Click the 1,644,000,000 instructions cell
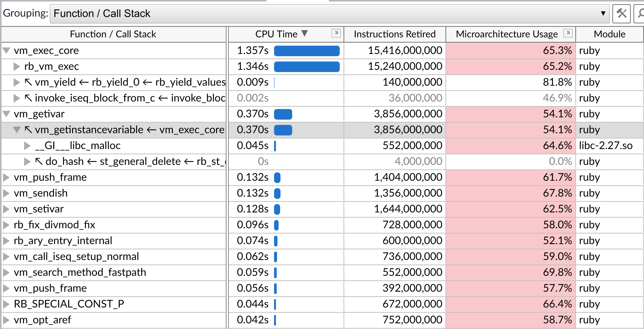 click(x=395, y=209)
